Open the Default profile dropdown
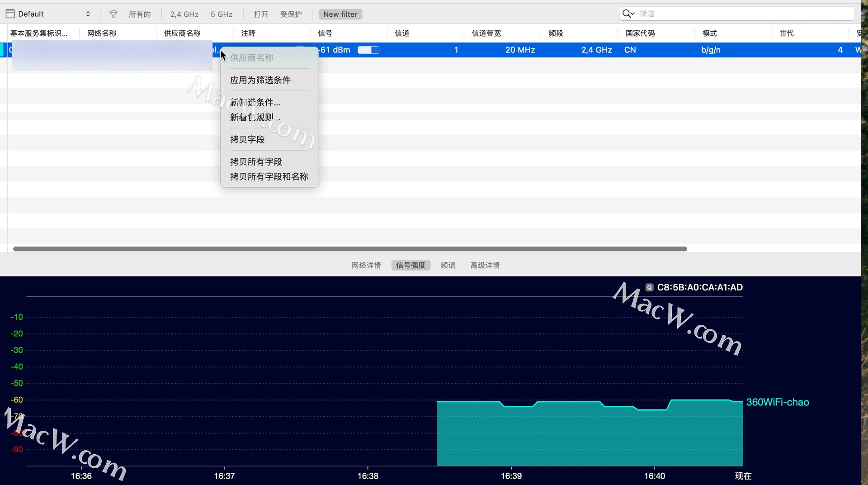 coord(48,14)
